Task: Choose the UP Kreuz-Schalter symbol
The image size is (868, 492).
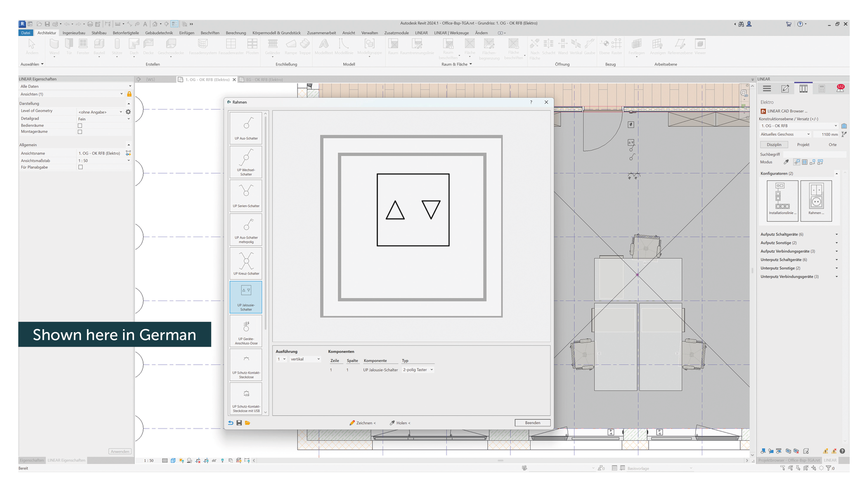Action: coord(246,263)
